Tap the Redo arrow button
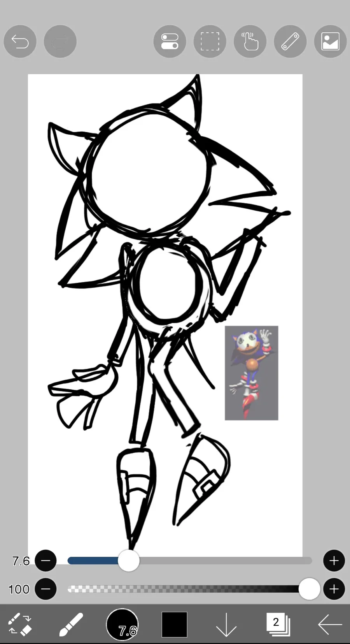Image resolution: width=350 pixels, height=644 pixels. (x=60, y=41)
